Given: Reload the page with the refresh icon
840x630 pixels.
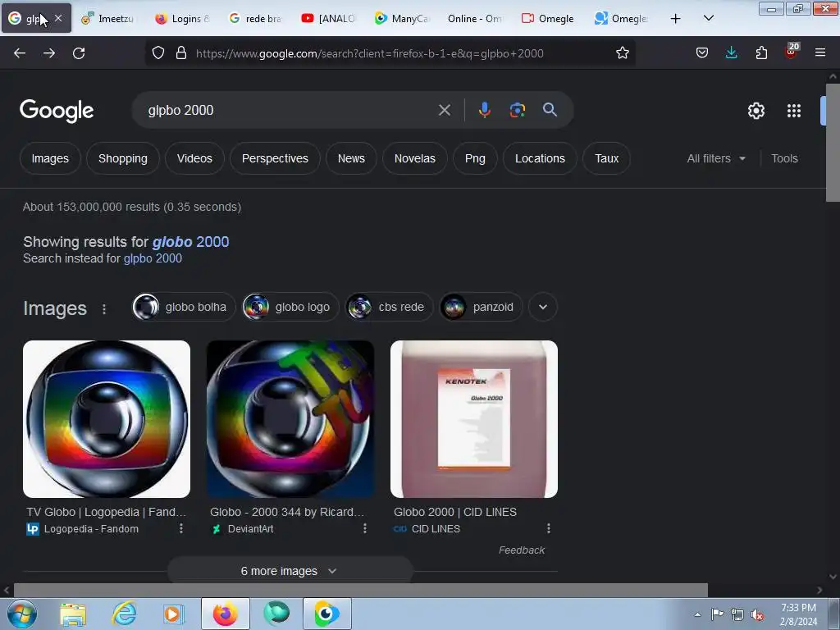Looking at the screenshot, I should click(79, 53).
